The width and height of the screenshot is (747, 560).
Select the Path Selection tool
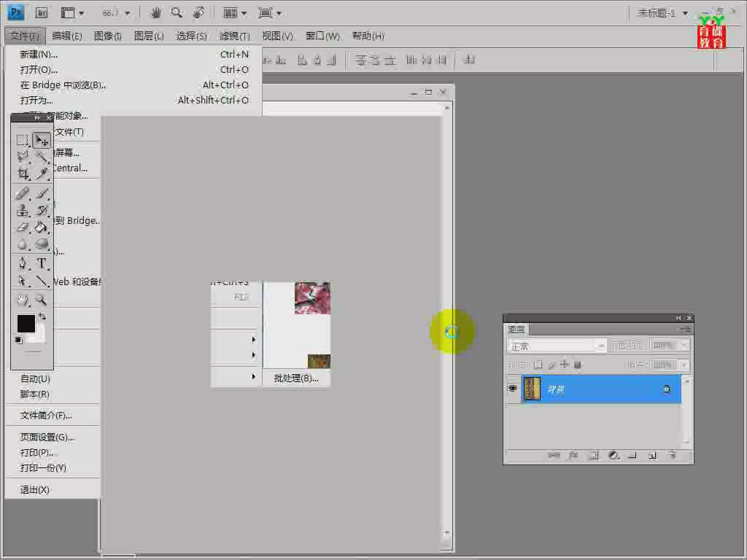(x=23, y=281)
